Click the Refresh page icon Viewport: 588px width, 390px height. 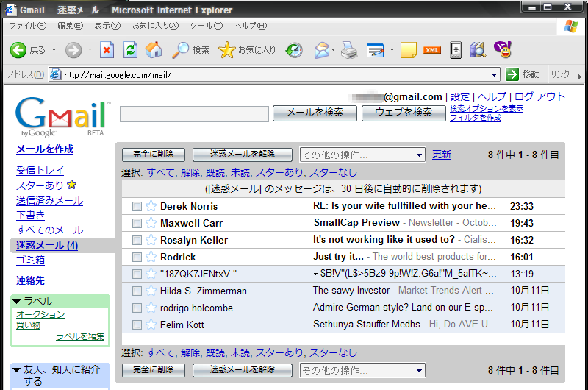pyautogui.click(x=130, y=50)
